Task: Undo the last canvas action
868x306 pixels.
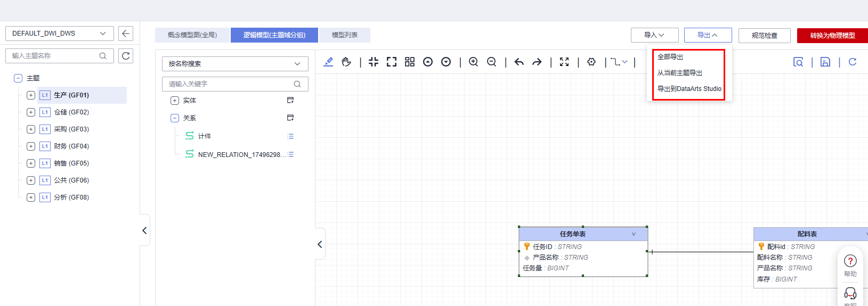Action: (x=519, y=62)
